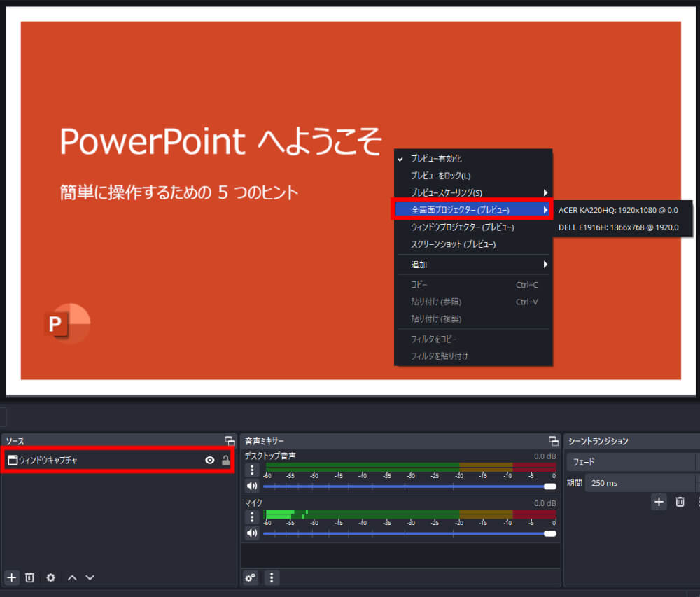700x597 pixels.
Task: Adjust デスクトップ音声 volume slider
Action: [409, 486]
